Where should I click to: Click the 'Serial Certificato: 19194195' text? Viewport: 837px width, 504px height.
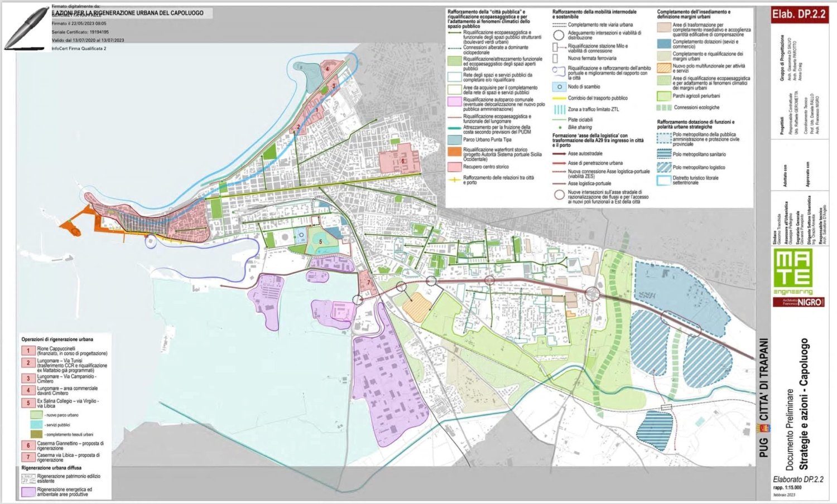(80, 32)
